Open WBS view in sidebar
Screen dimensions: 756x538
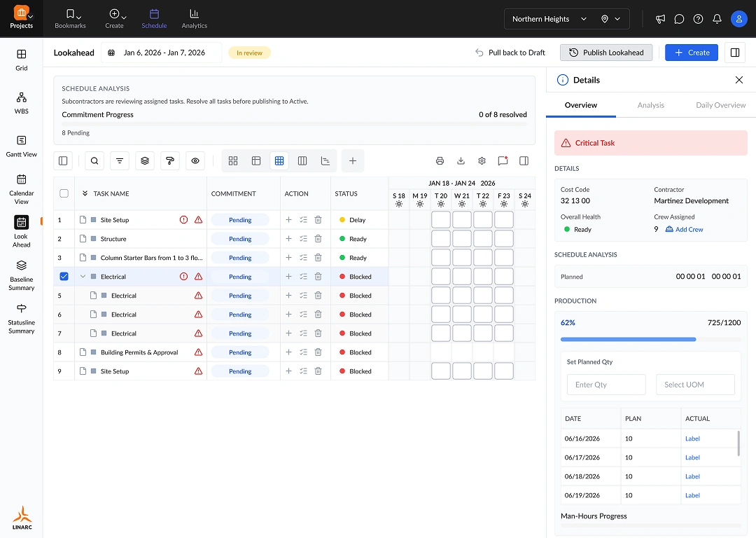pos(21,103)
